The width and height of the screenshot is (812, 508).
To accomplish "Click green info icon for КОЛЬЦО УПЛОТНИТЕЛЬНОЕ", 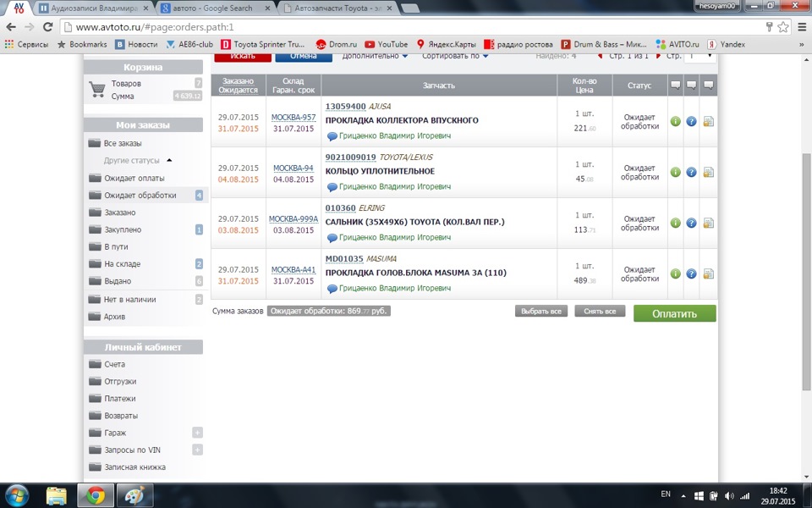I will [675, 172].
